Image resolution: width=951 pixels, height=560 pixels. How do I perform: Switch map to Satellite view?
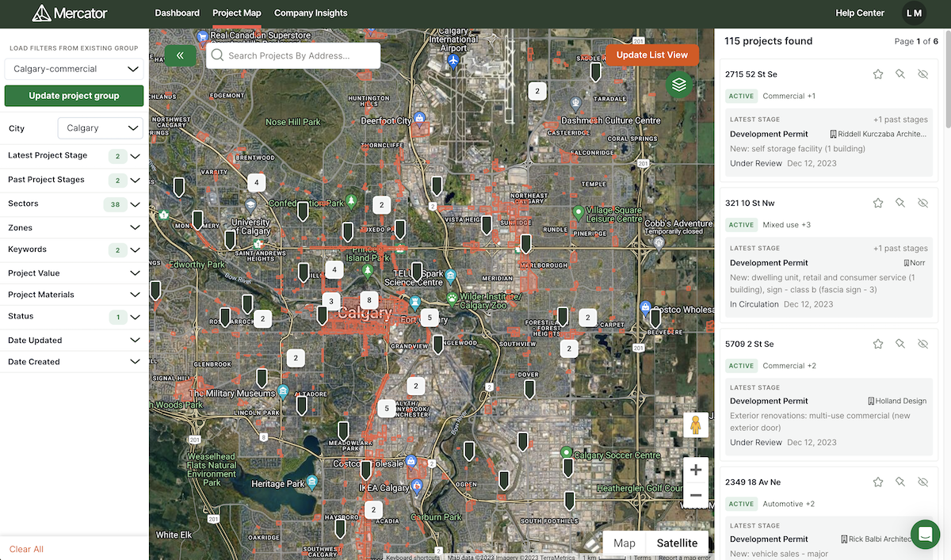tap(677, 543)
